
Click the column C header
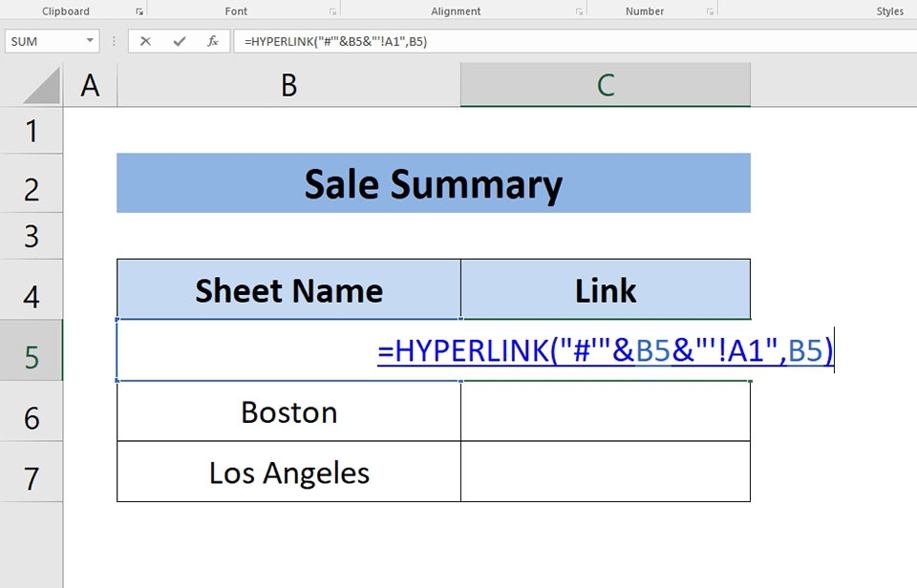click(x=605, y=85)
